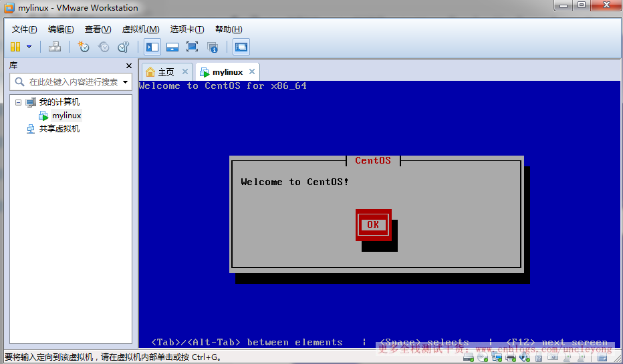Click the USB device status icon
623x364 pixels.
coord(539,357)
